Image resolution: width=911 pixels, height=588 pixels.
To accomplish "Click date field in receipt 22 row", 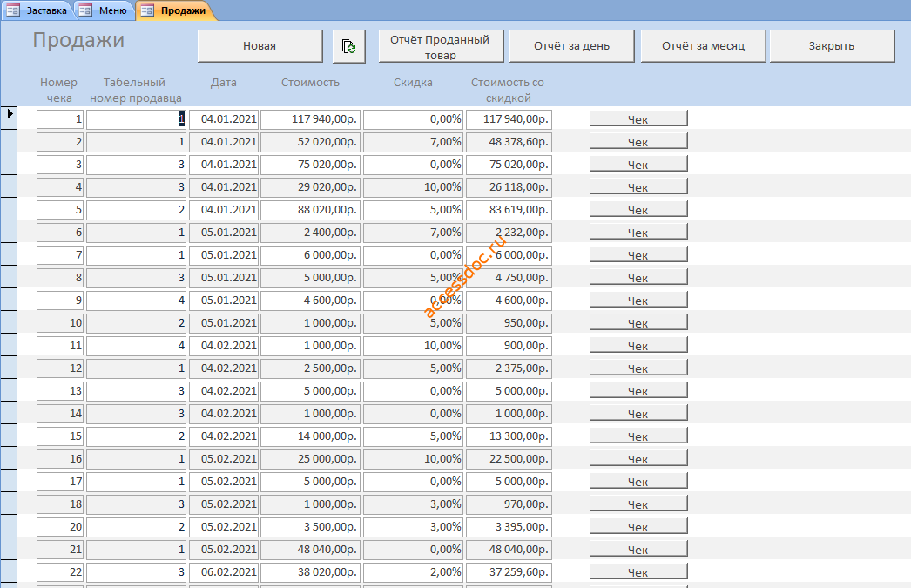I will tap(224, 572).
